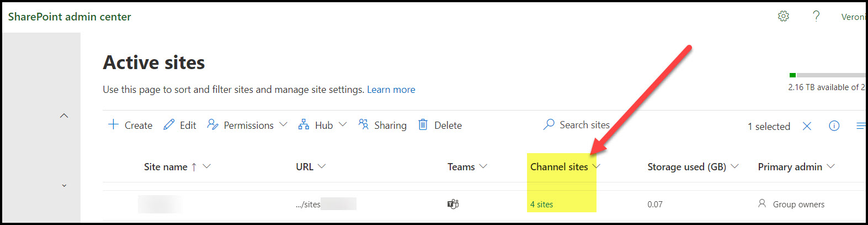Open the settings gear icon
This screenshot has height=225, width=868.
(x=783, y=17)
